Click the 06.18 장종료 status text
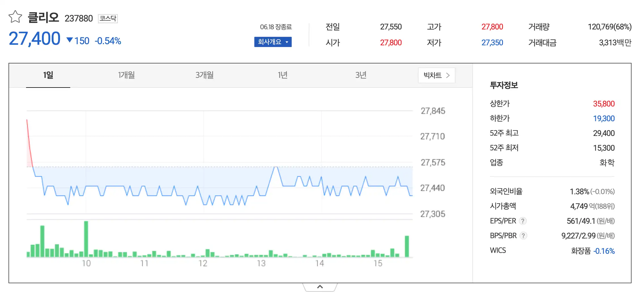 pyautogui.click(x=276, y=27)
